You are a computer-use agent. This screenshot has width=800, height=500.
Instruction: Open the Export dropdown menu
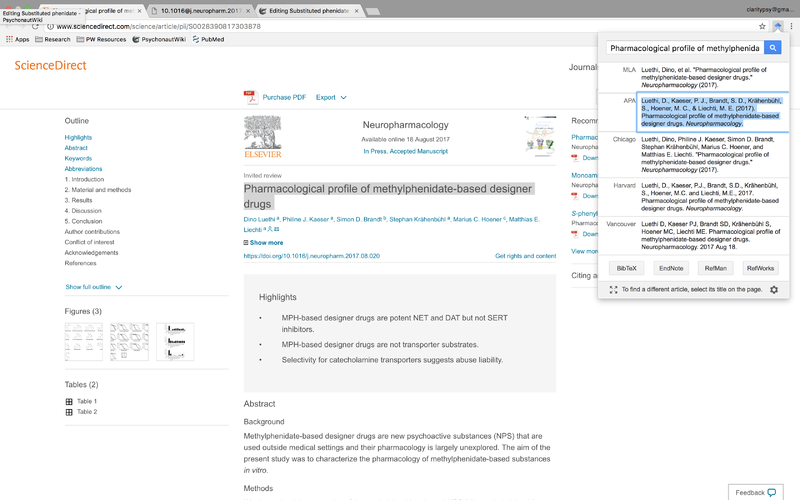pos(331,97)
